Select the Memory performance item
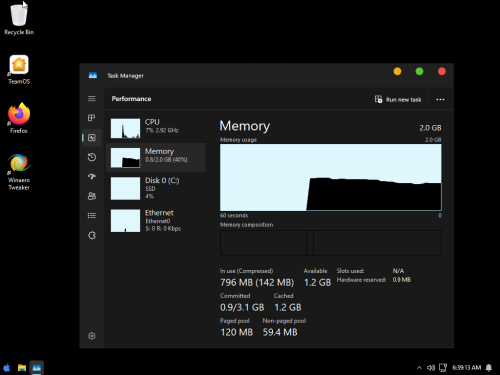 [x=156, y=158]
